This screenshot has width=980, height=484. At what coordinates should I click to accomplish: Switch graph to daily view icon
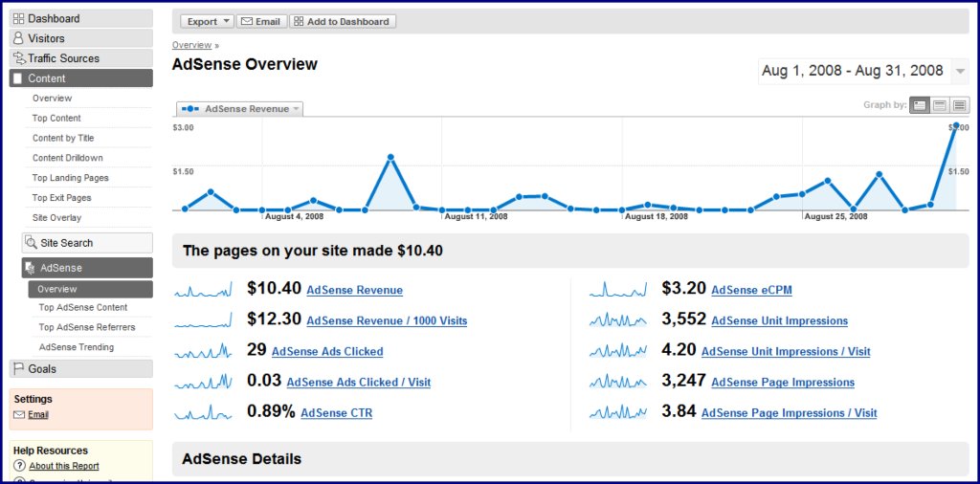[x=919, y=105]
